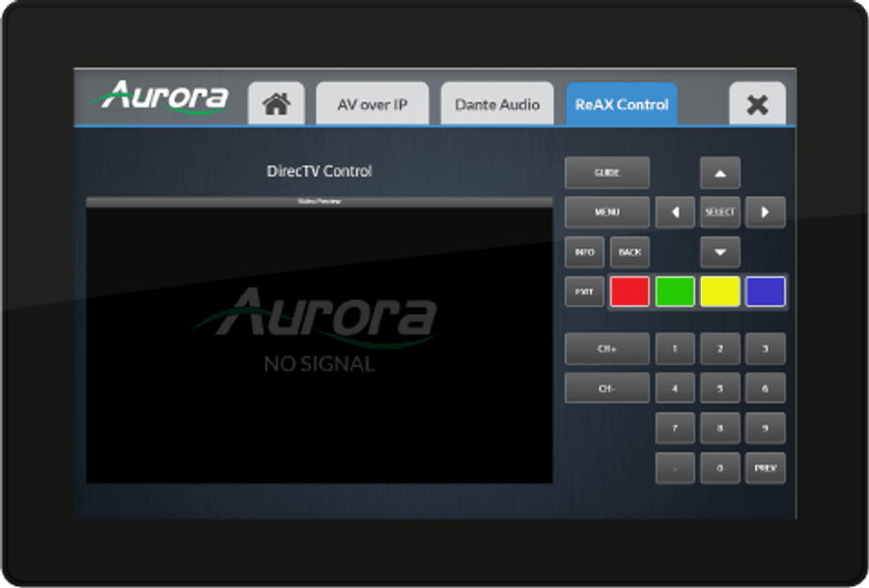Tap the blue color button
Image resolution: width=869 pixels, height=588 pixels.
(x=766, y=292)
